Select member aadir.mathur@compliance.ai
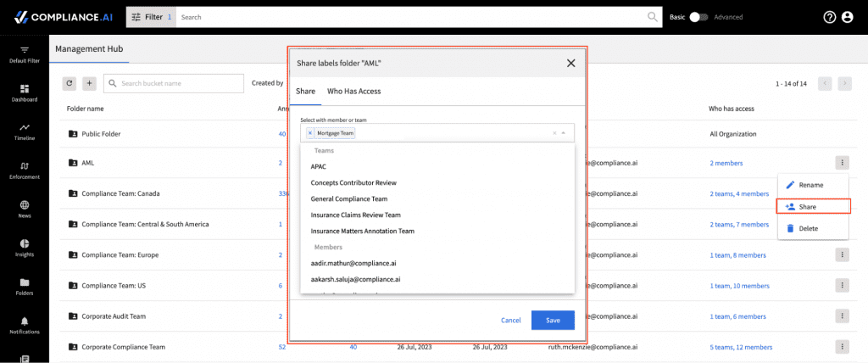 (437, 263)
